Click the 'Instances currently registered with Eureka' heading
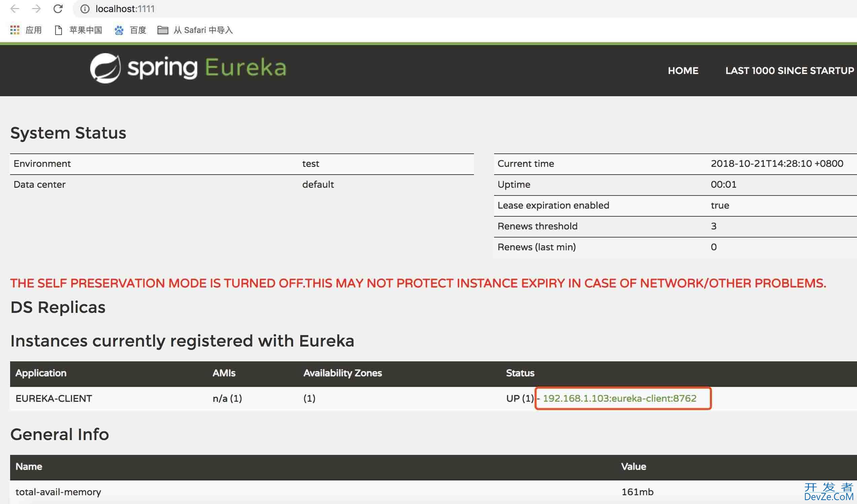857x504 pixels. (182, 341)
